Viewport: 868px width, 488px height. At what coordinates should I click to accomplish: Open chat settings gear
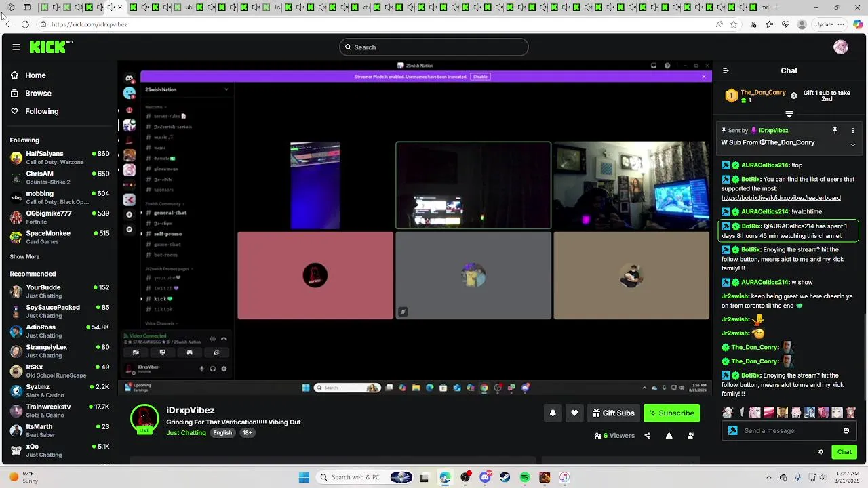pyautogui.click(x=821, y=452)
